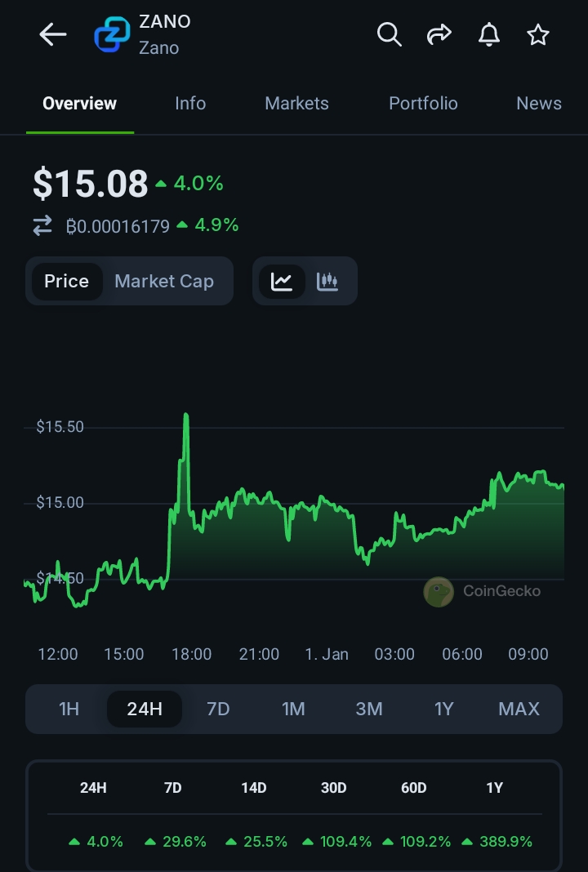Open the News tab
This screenshot has height=872, width=588.
click(x=538, y=104)
